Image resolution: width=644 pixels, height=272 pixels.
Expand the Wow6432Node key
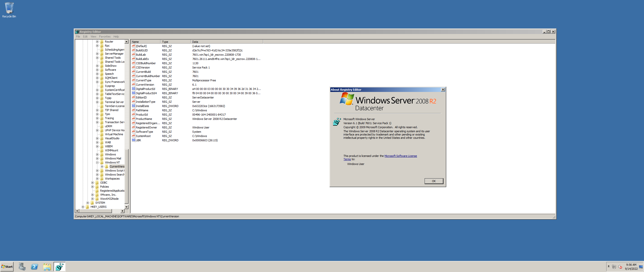(92, 199)
